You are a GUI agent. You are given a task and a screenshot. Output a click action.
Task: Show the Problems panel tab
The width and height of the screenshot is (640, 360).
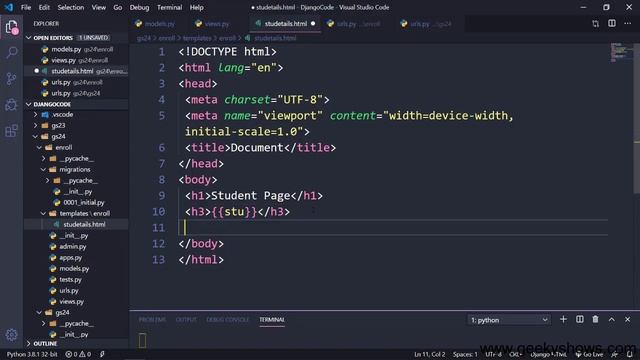coord(152,320)
